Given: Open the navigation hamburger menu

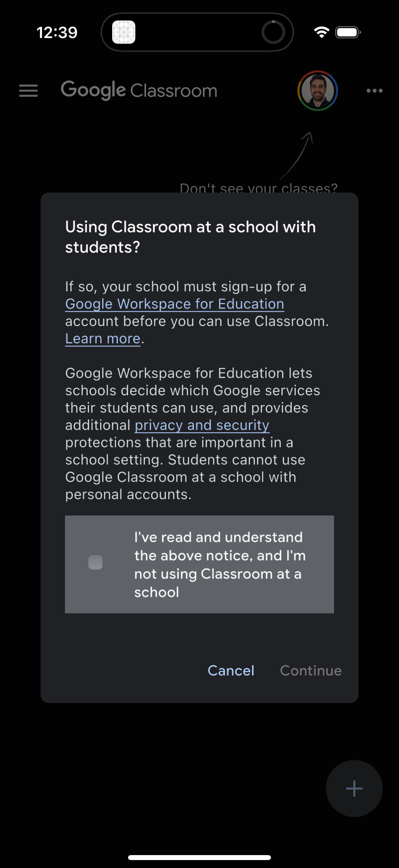Looking at the screenshot, I should (x=28, y=90).
